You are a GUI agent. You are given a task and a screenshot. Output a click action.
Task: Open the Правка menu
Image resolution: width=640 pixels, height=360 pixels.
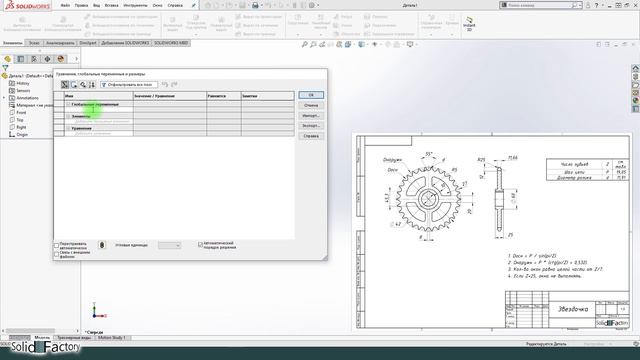coord(81,6)
